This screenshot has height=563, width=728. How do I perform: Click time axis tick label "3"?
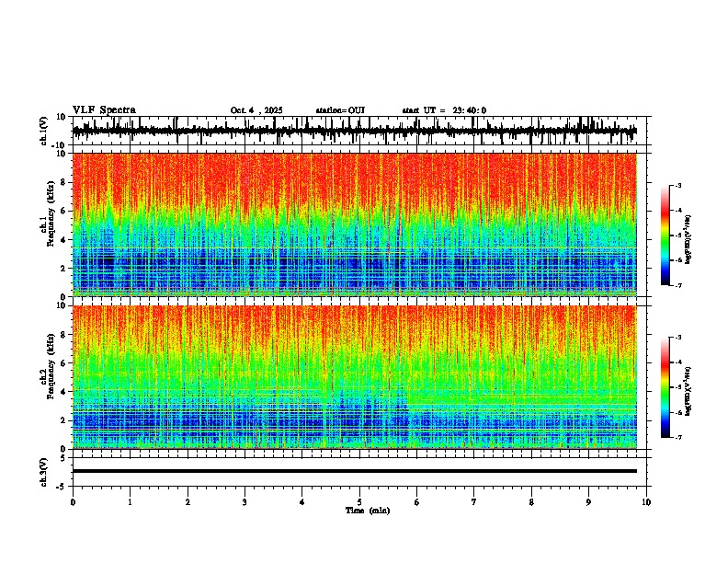click(x=245, y=502)
